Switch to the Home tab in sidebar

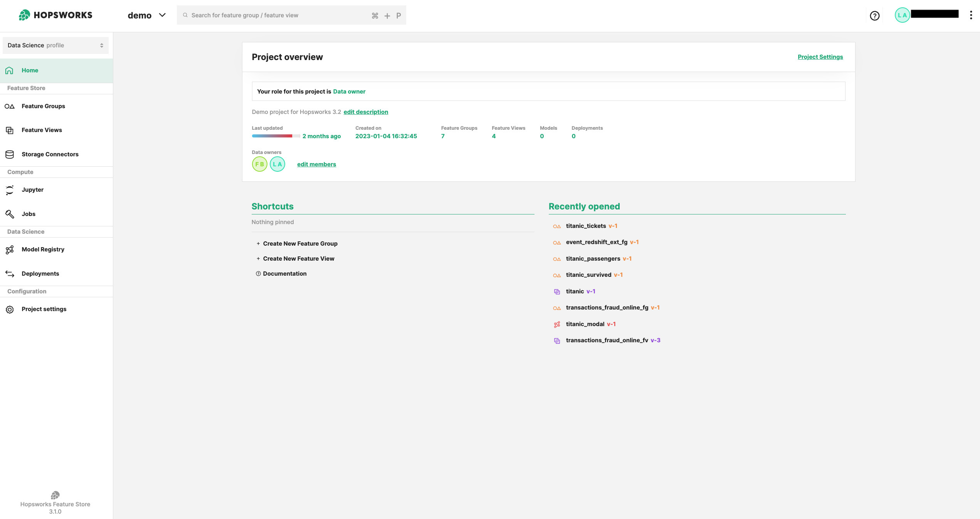pos(30,70)
